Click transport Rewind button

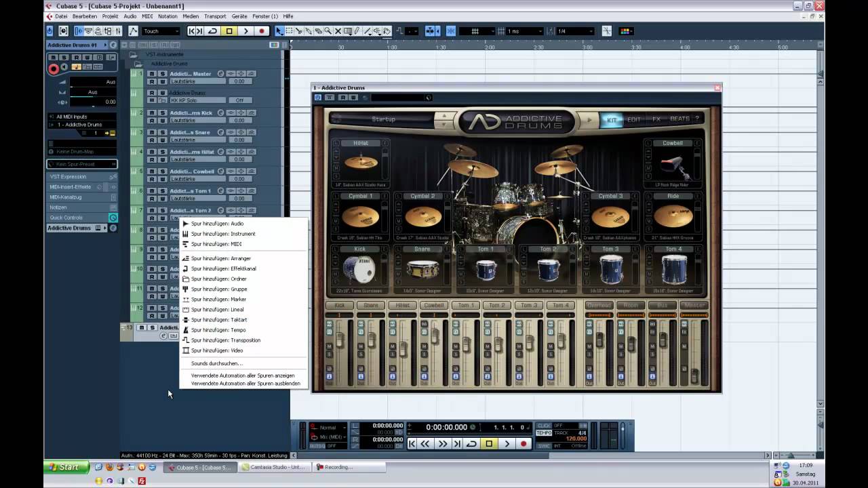[x=425, y=443]
